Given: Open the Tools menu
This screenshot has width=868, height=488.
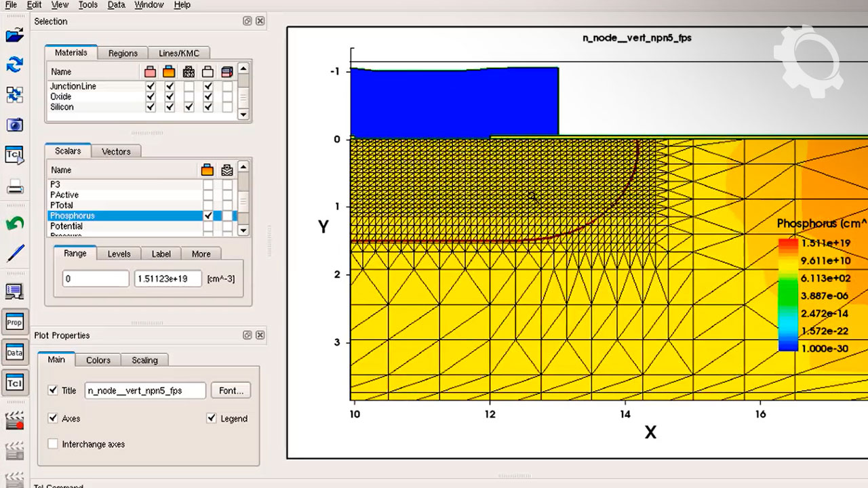Looking at the screenshot, I should [87, 5].
